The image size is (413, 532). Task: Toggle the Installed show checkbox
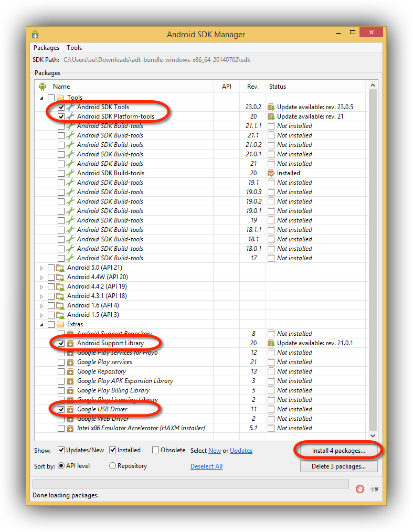point(112,450)
